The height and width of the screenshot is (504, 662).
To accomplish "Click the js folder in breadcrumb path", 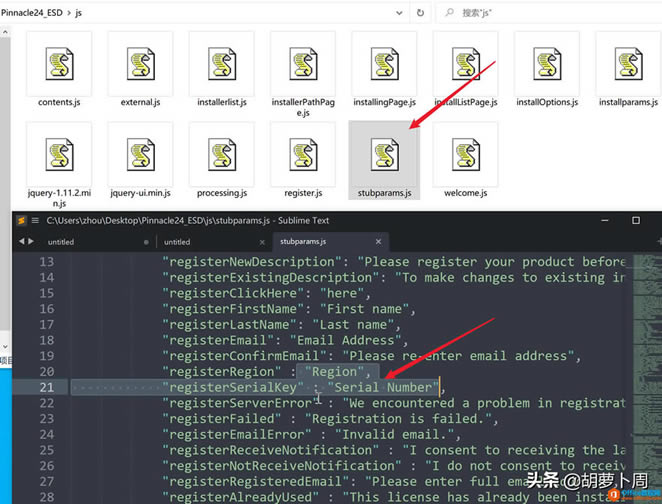I will click(79, 13).
